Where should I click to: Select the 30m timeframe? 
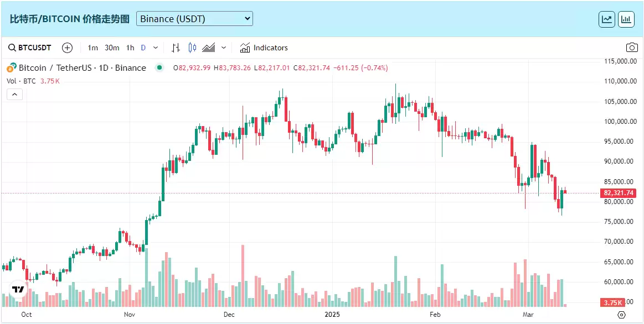coord(112,48)
